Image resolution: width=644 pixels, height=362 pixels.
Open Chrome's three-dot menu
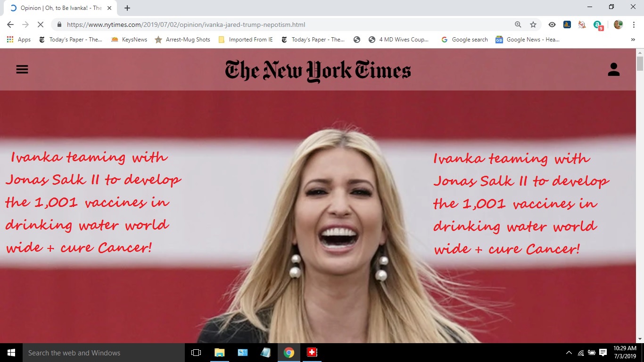coord(634,25)
